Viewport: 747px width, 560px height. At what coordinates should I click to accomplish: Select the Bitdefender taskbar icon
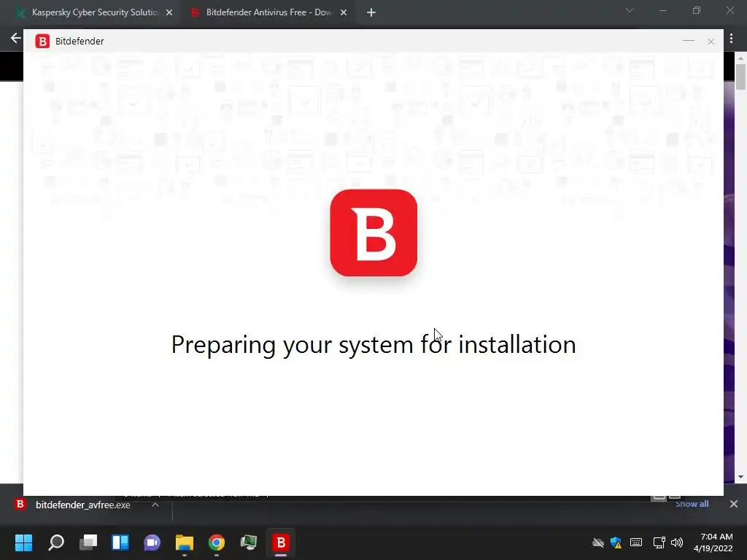coord(281,542)
